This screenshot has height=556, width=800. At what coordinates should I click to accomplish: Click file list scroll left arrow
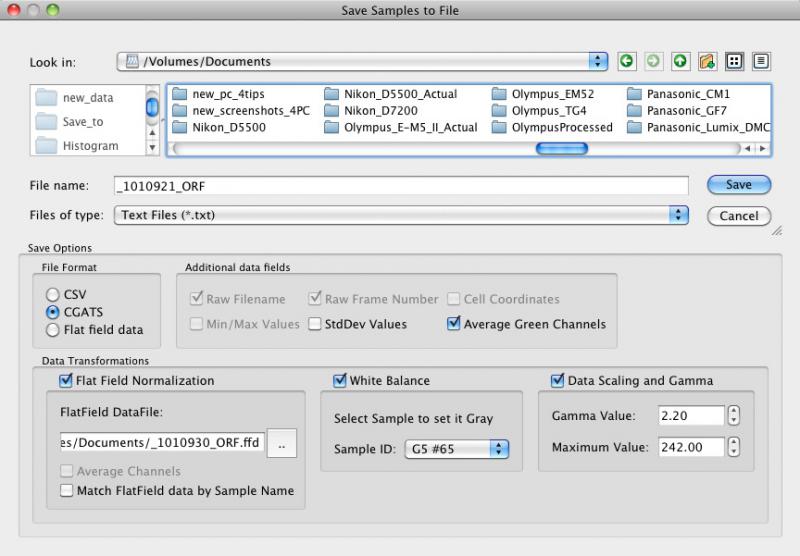click(747, 148)
